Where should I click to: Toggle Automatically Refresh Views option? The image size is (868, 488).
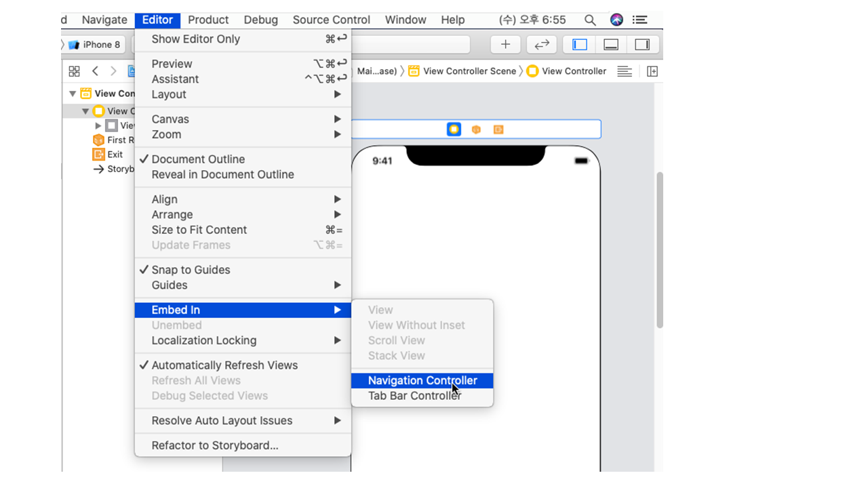tap(224, 365)
